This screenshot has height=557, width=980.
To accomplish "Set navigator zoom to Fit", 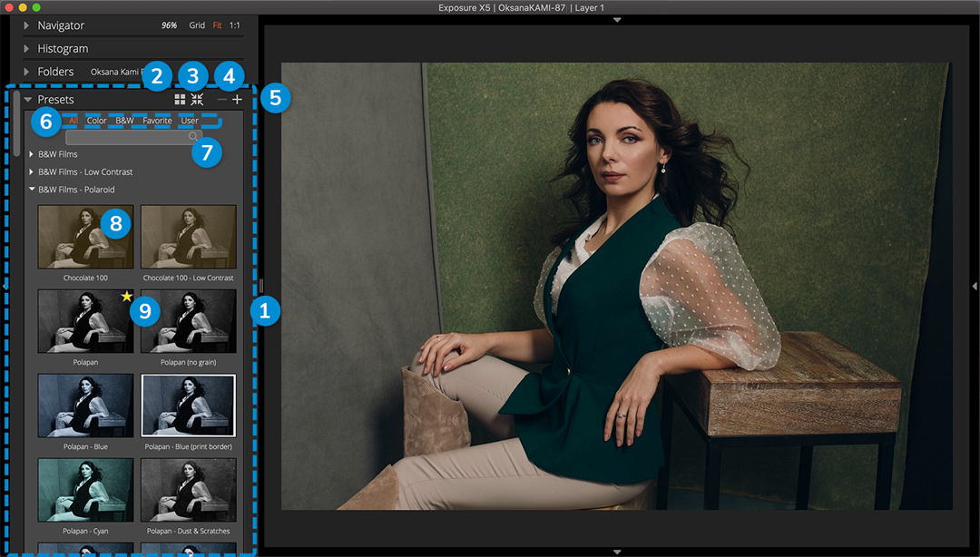I will pos(217,26).
